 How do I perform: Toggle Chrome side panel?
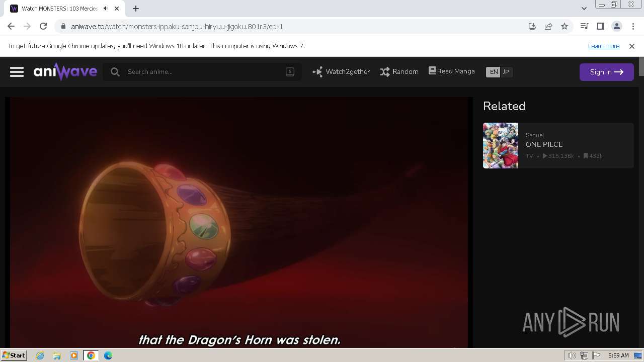[600, 27]
